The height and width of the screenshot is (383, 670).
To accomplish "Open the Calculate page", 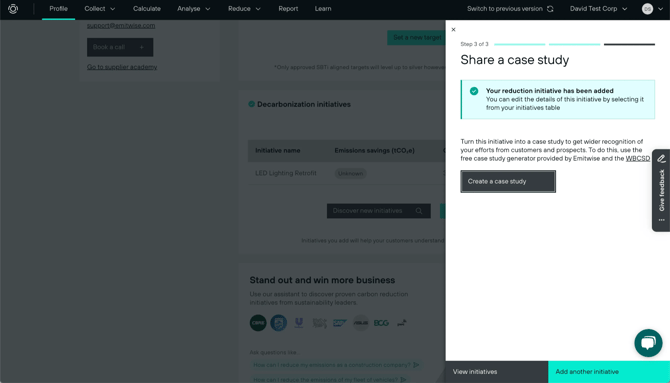I will (147, 9).
